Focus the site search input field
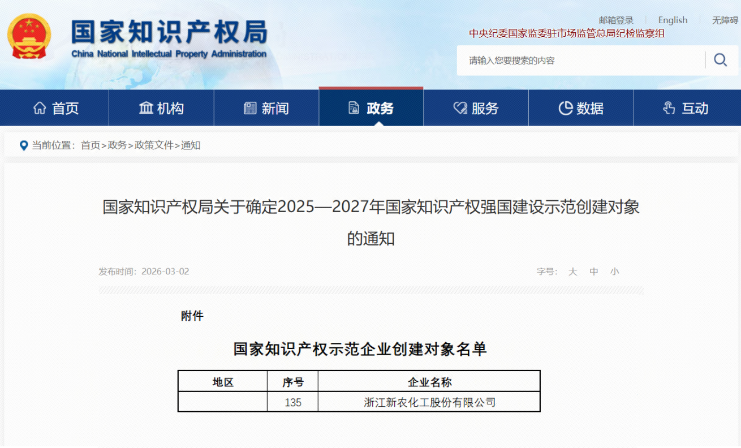 (x=581, y=60)
